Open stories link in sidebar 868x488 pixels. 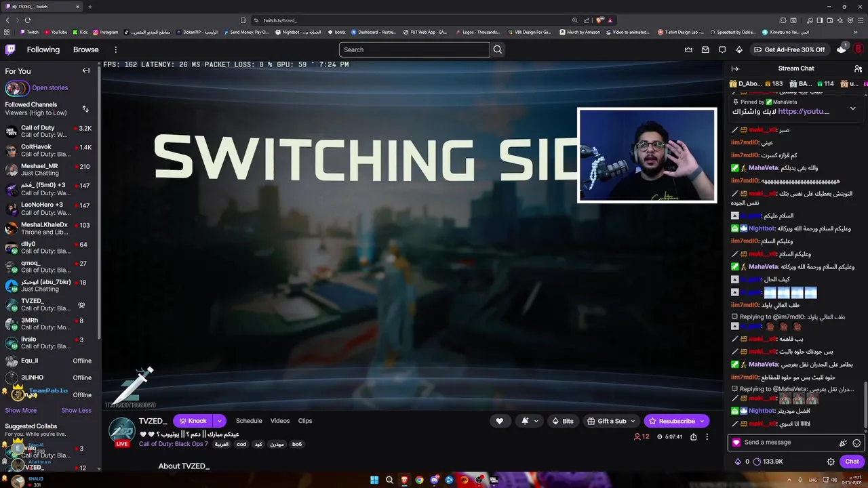tap(50, 87)
